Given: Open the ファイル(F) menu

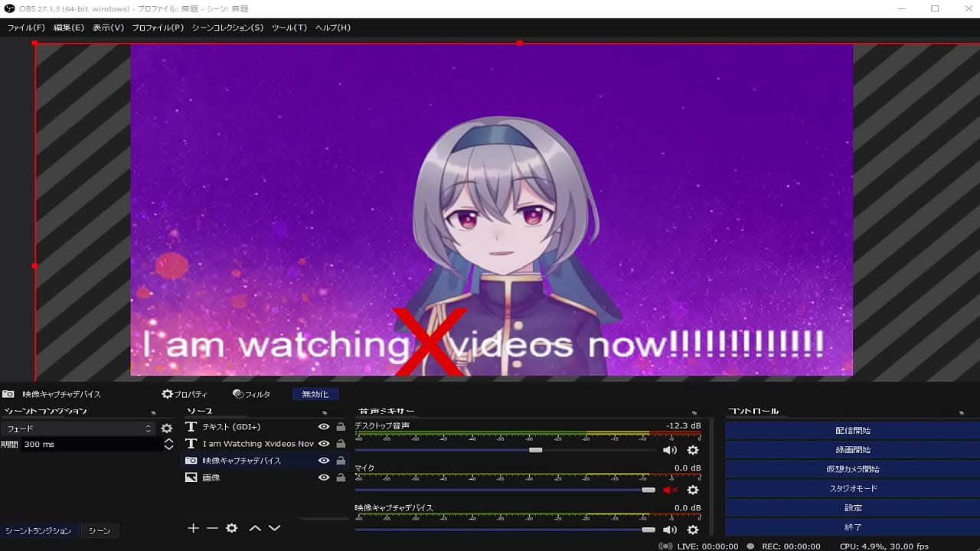Looking at the screenshot, I should [x=26, y=28].
